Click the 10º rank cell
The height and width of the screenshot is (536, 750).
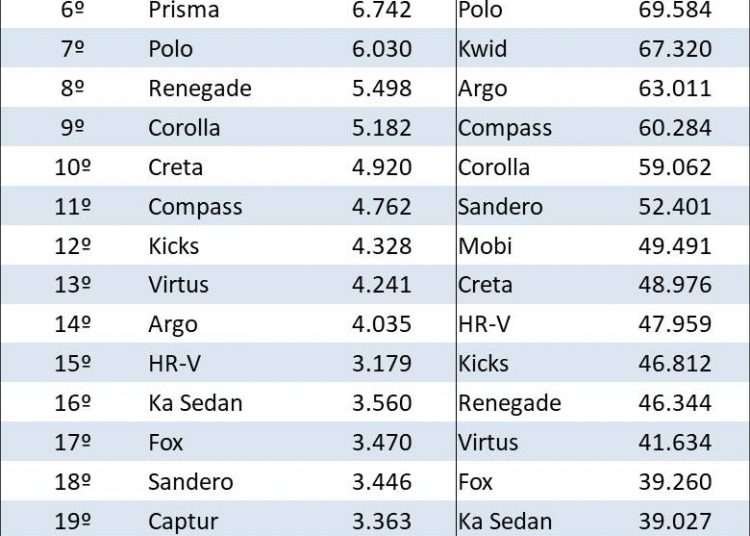point(73,167)
